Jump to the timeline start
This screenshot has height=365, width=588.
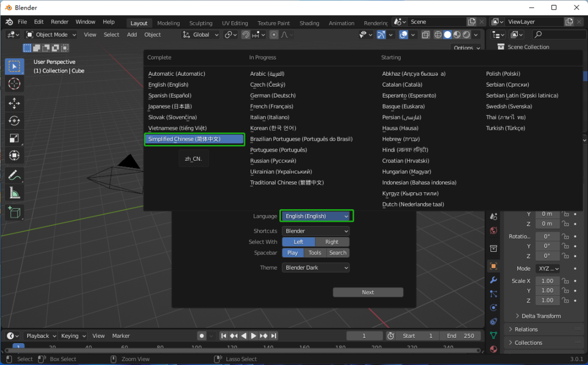(x=224, y=336)
